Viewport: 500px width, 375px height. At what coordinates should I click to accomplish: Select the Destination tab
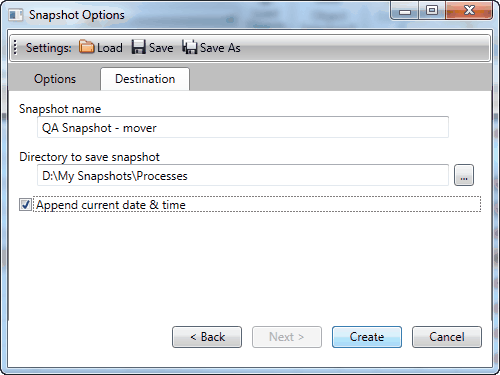point(145,79)
